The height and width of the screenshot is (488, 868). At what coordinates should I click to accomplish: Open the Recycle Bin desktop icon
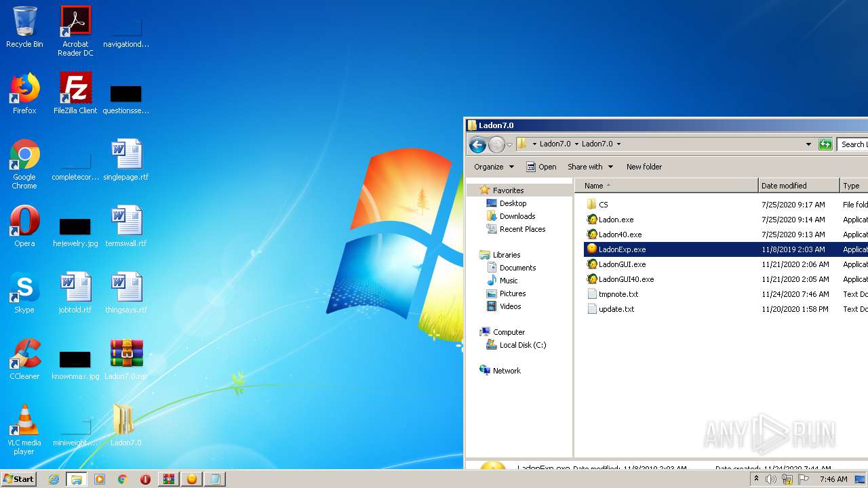coord(24,27)
